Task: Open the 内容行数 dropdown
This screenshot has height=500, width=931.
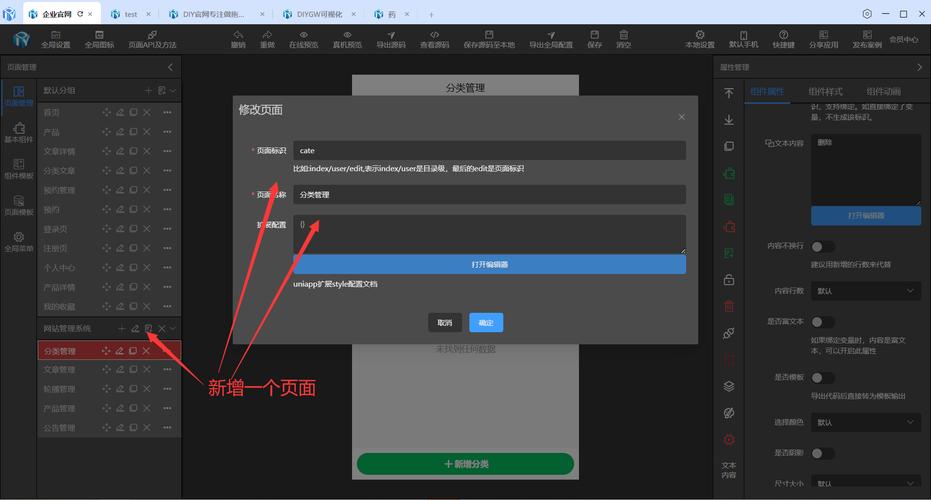Action: (x=866, y=291)
